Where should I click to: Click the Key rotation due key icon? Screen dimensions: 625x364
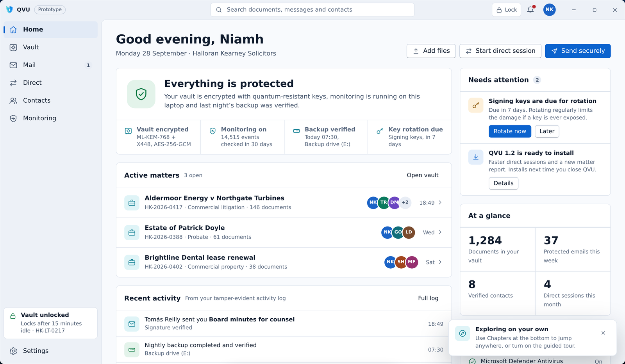pos(380,131)
